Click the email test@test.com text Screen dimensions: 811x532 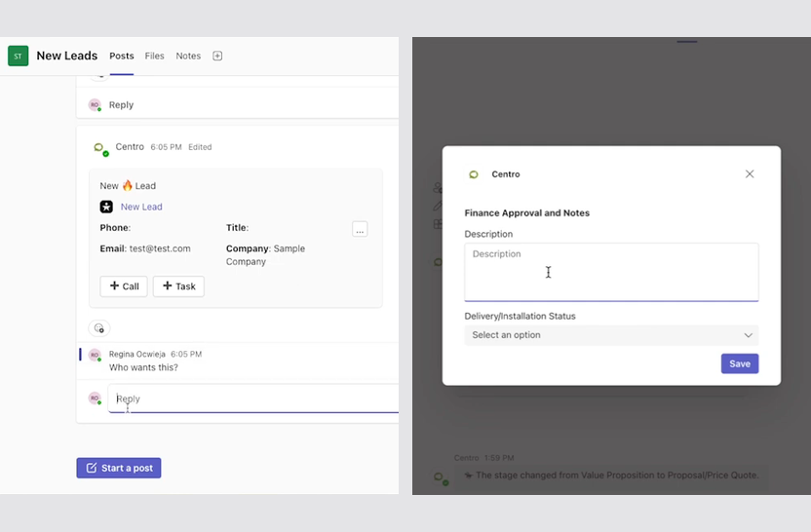(x=160, y=248)
